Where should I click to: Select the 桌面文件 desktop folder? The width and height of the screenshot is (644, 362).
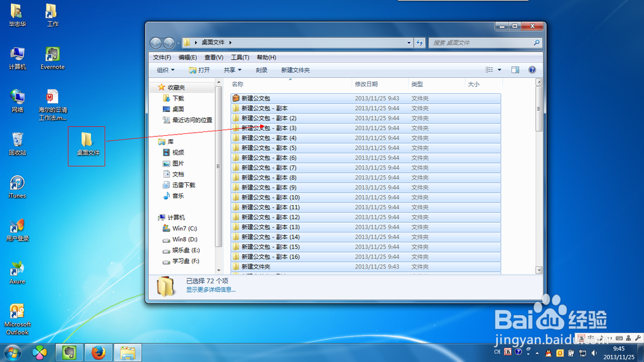(87, 144)
